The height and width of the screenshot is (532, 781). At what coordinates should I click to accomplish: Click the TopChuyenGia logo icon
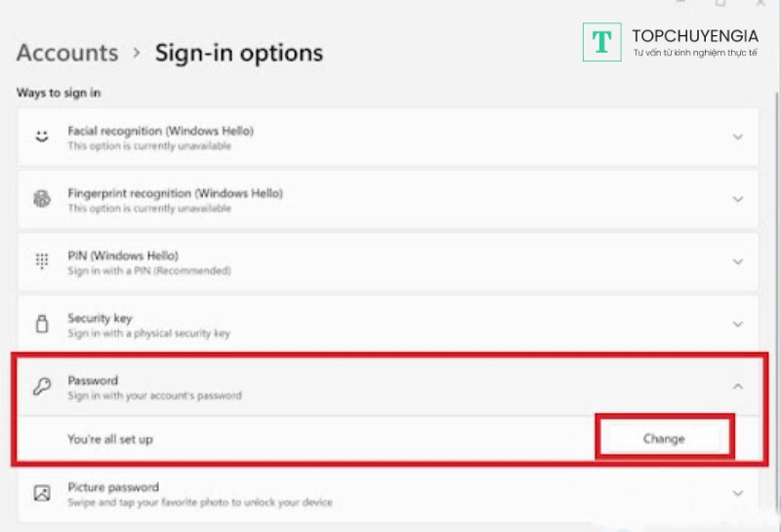[x=602, y=42]
